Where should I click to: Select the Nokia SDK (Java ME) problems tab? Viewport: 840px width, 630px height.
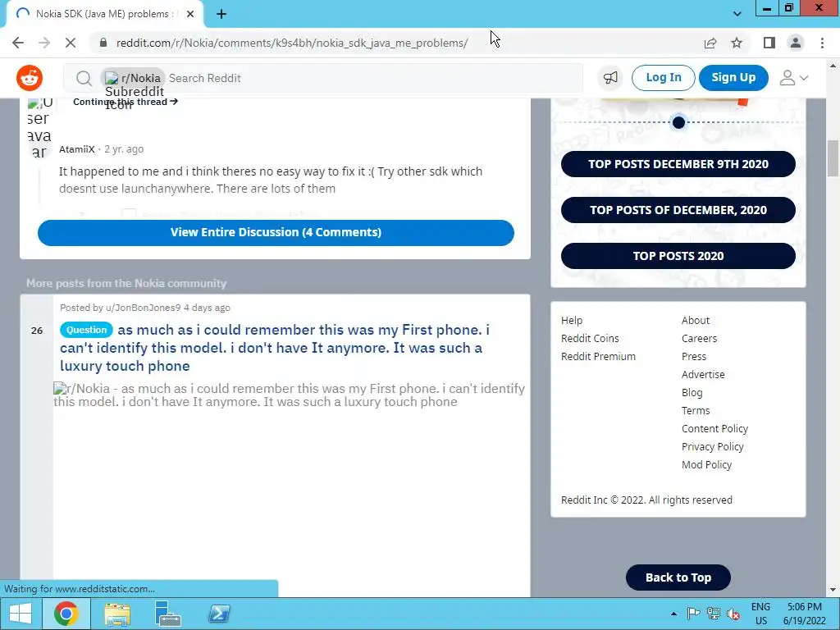[104, 14]
